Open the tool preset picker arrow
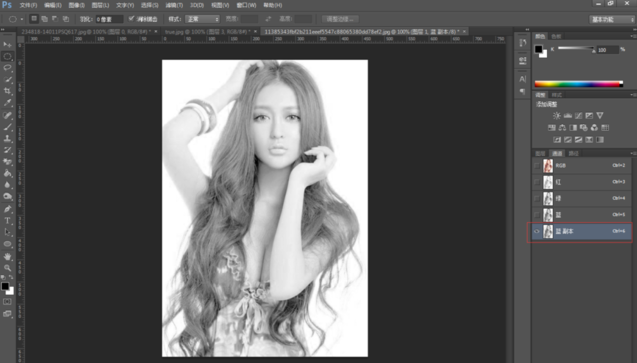This screenshot has height=363, width=637. point(22,19)
